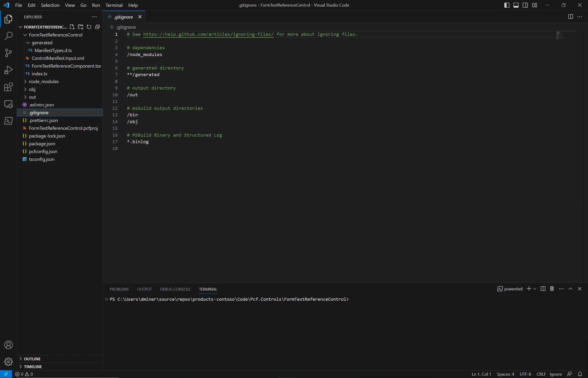Open the github ignoring-files help link
This screenshot has width=588, height=378.
point(208,34)
